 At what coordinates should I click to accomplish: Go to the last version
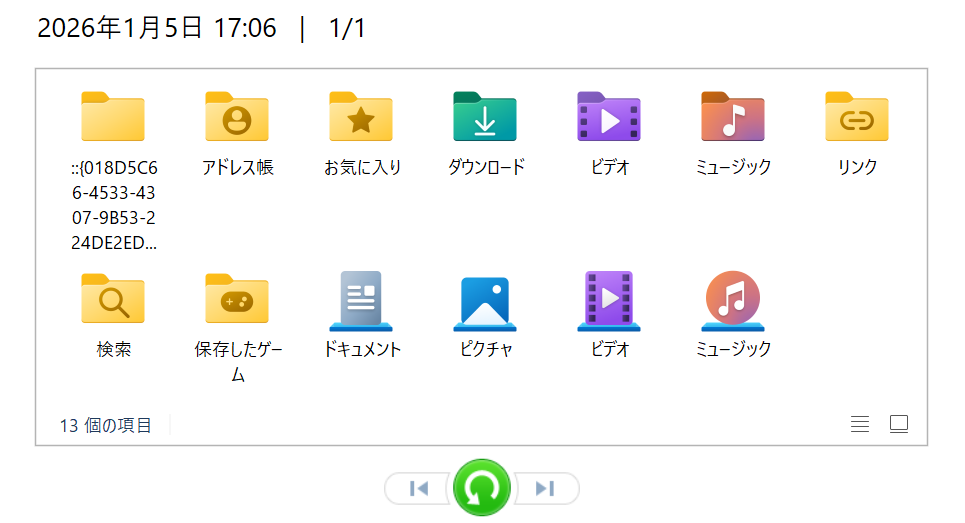(545, 488)
